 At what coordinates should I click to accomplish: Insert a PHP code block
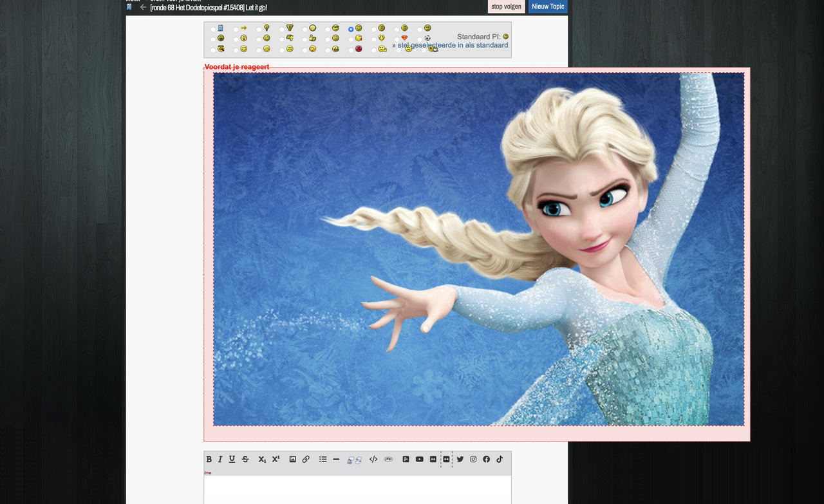pos(388,460)
